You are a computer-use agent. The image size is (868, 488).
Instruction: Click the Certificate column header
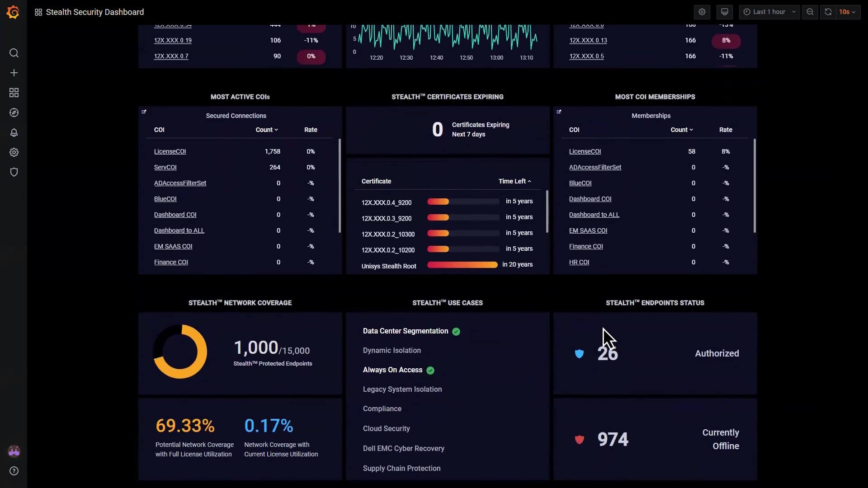[376, 182]
